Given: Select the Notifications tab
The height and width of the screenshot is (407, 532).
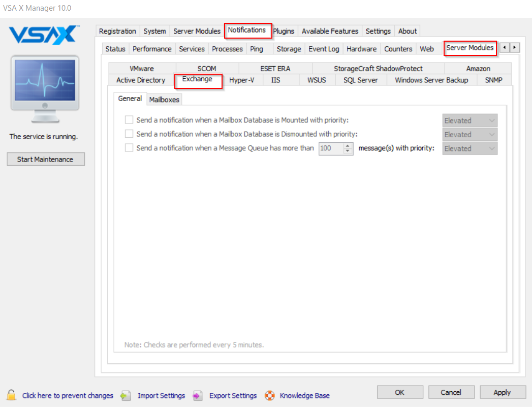Looking at the screenshot, I should pyautogui.click(x=247, y=30).
